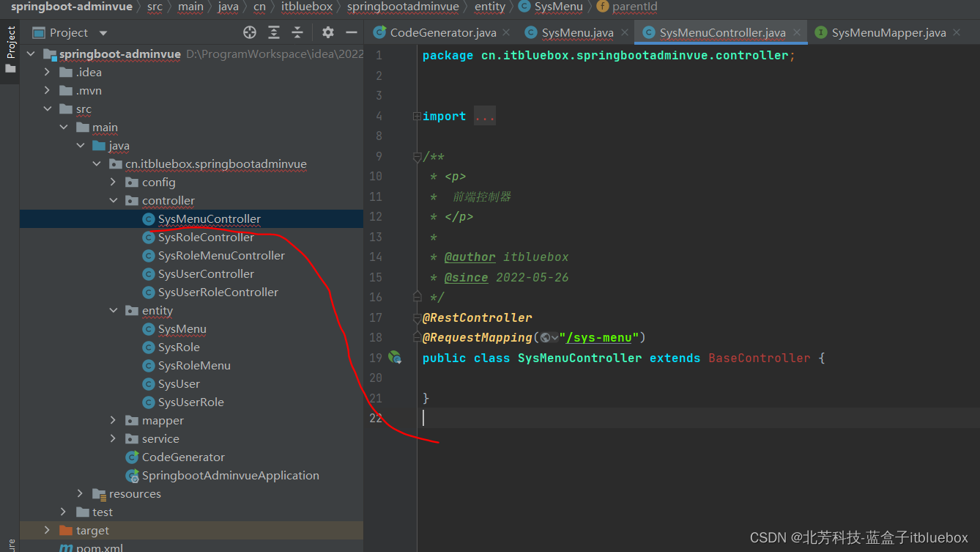Expand the service package

(113, 438)
